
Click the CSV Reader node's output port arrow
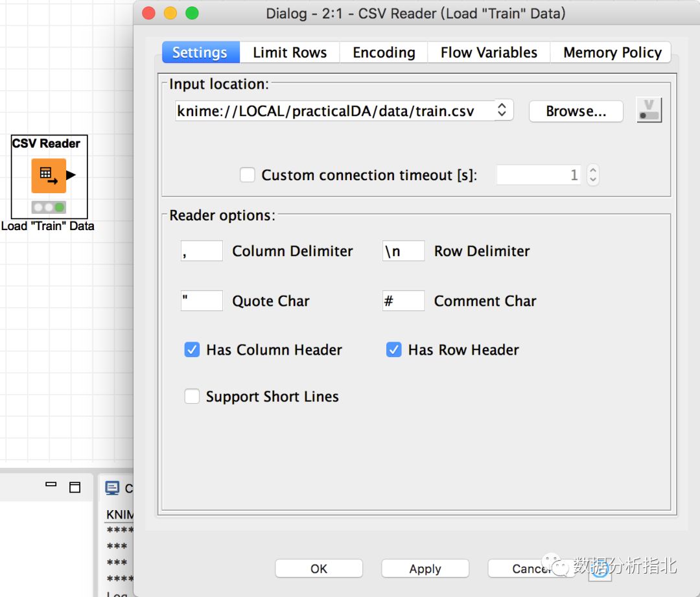pos(71,175)
